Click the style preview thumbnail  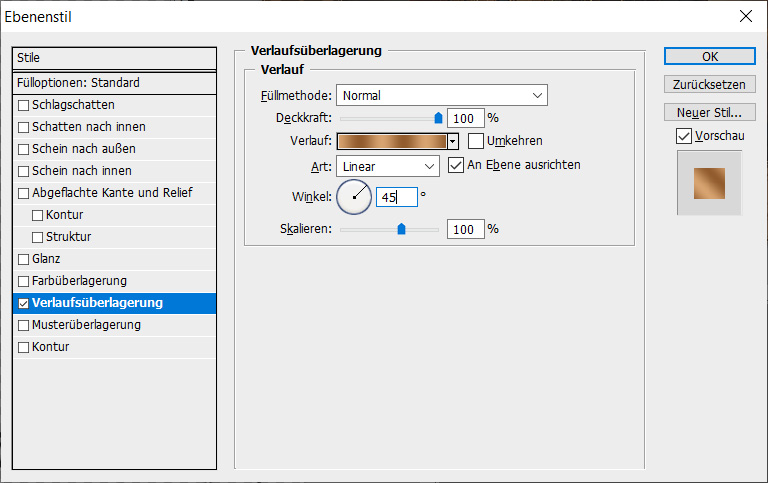tap(710, 183)
